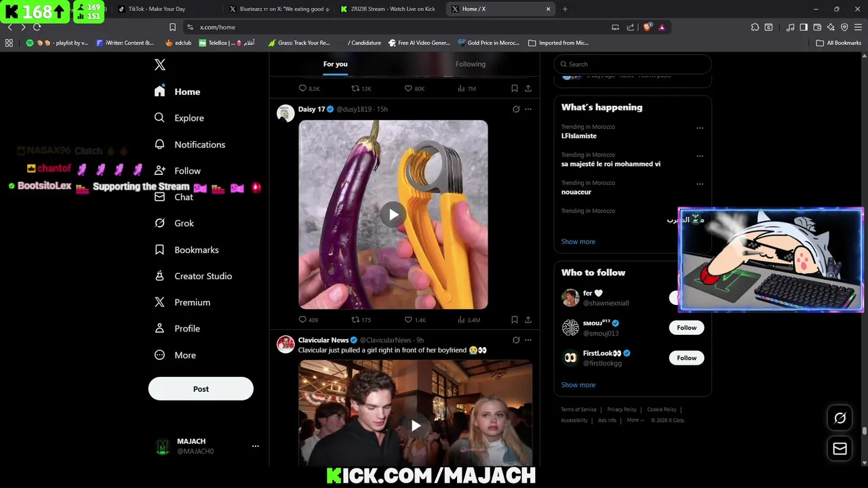Click Grok icon on Daisy 17's post
The width and height of the screenshot is (868, 488).
516,109
